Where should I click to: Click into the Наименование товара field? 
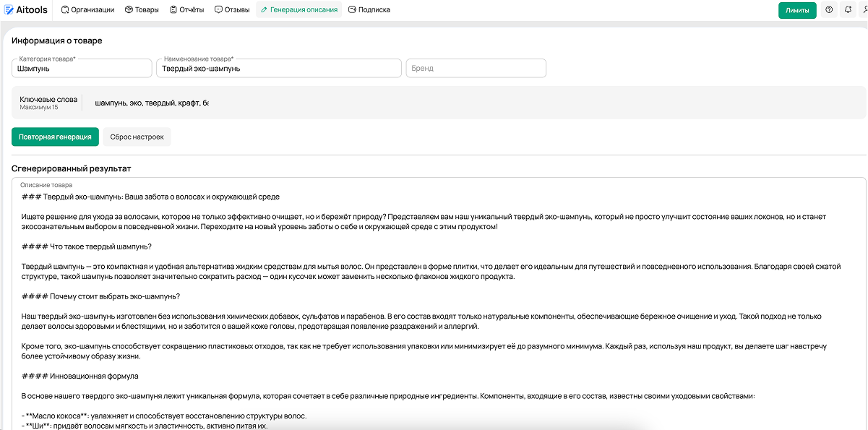tap(278, 69)
